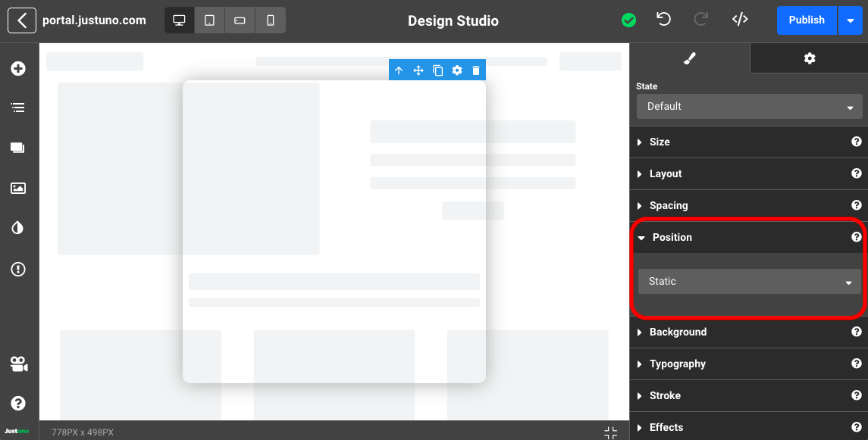Open the layers list icon in sidebar
The height and width of the screenshot is (440, 868).
click(x=18, y=108)
